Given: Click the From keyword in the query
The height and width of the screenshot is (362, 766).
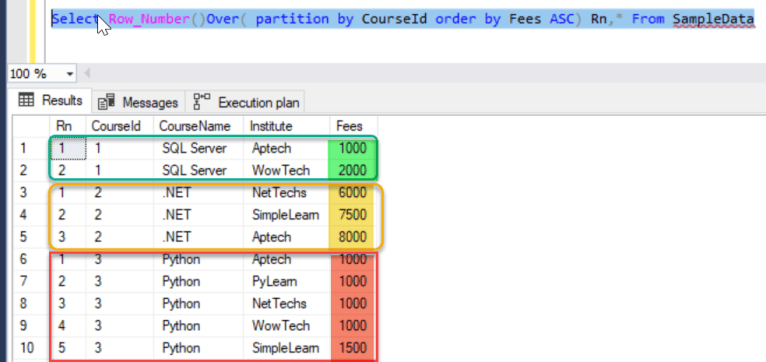Looking at the screenshot, I should coord(648,20).
